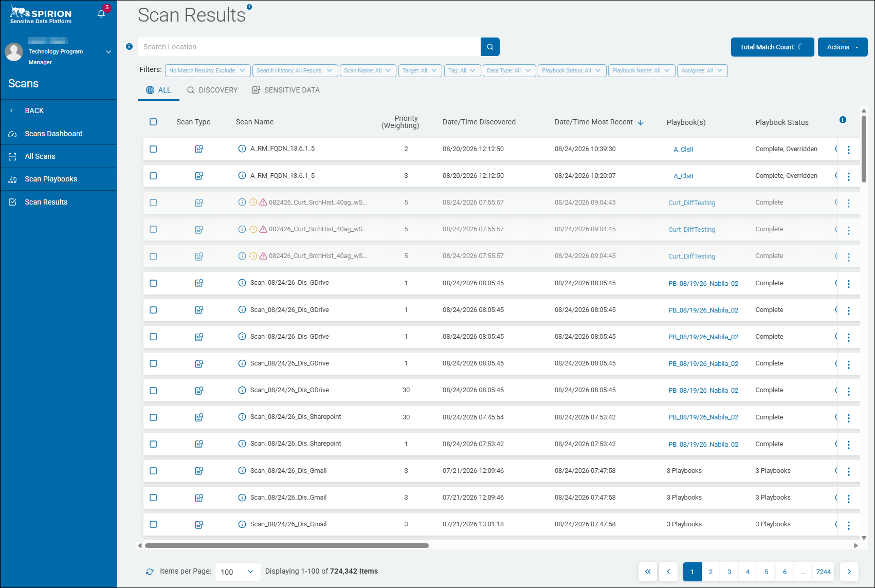Image resolution: width=875 pixels, height=588 pixels.
Task: Click the Spirion logo
Action: point(41,15)
